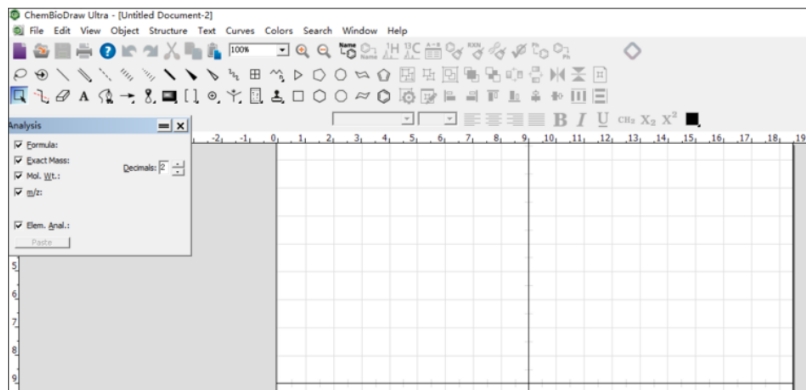Click the zoom in magnifier
This screenshot has width=809, height=390.
pyautogui.click(x=302, y=51)
